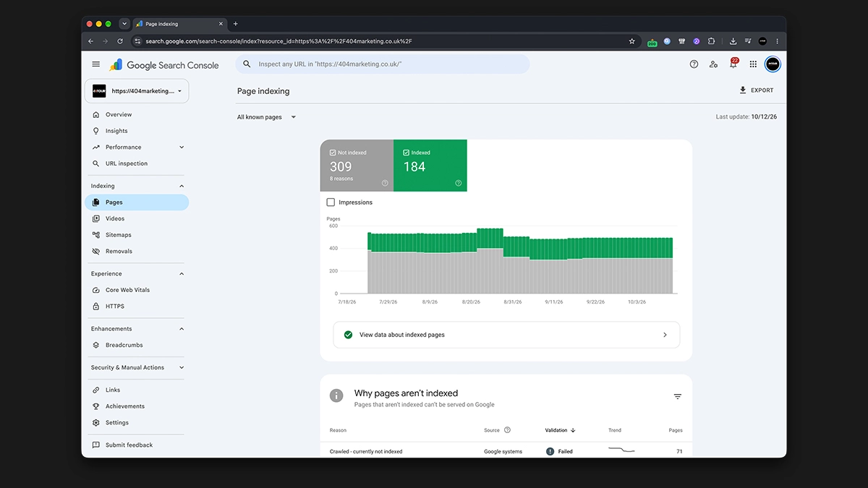868x488 pixels.
Task: View site information icon in address bar
Action: coord(138,41)
